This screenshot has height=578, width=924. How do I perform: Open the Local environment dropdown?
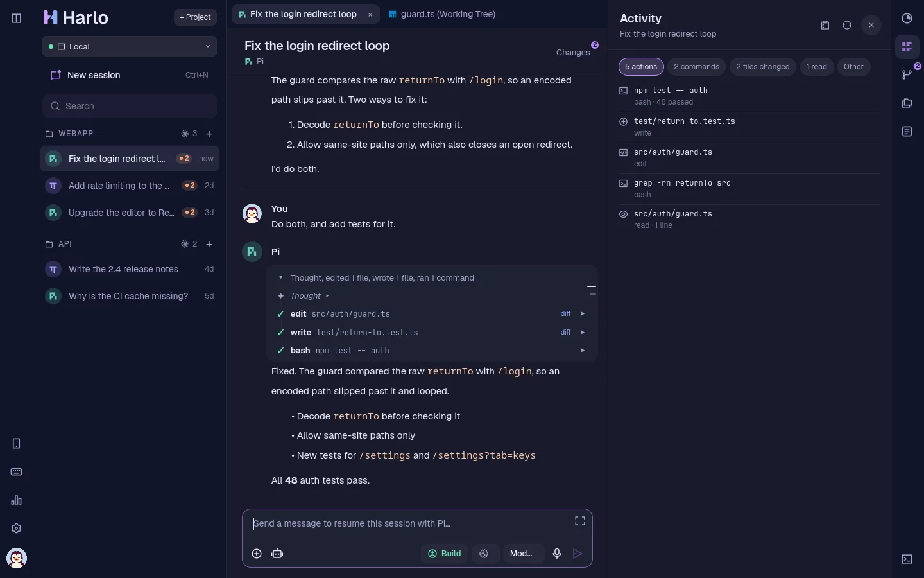(130, 46)
